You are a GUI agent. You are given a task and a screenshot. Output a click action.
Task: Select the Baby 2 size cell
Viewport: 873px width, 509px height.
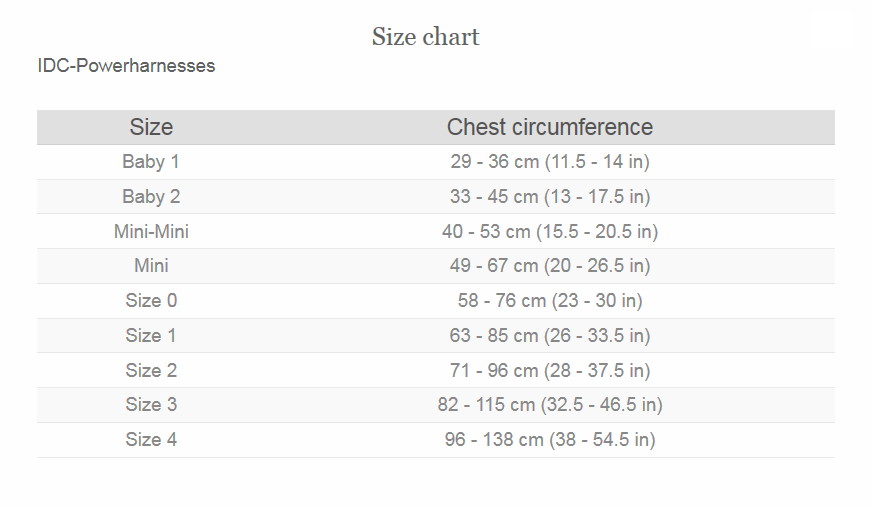(x=151, y=197)
